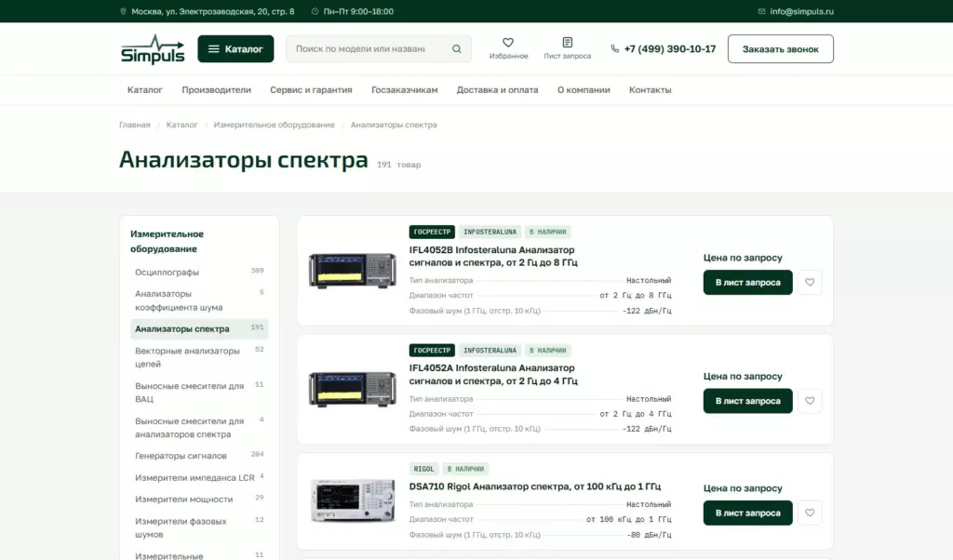Click В НАЛИЧИИ badge on DSA710
The image size is (953, 560).
click(465, 469)
